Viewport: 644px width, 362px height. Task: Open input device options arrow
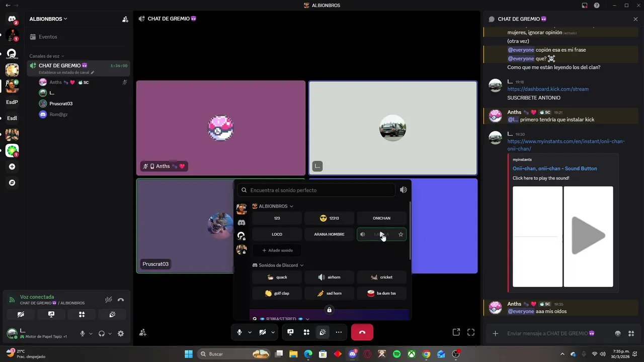[x=91, y=333]
